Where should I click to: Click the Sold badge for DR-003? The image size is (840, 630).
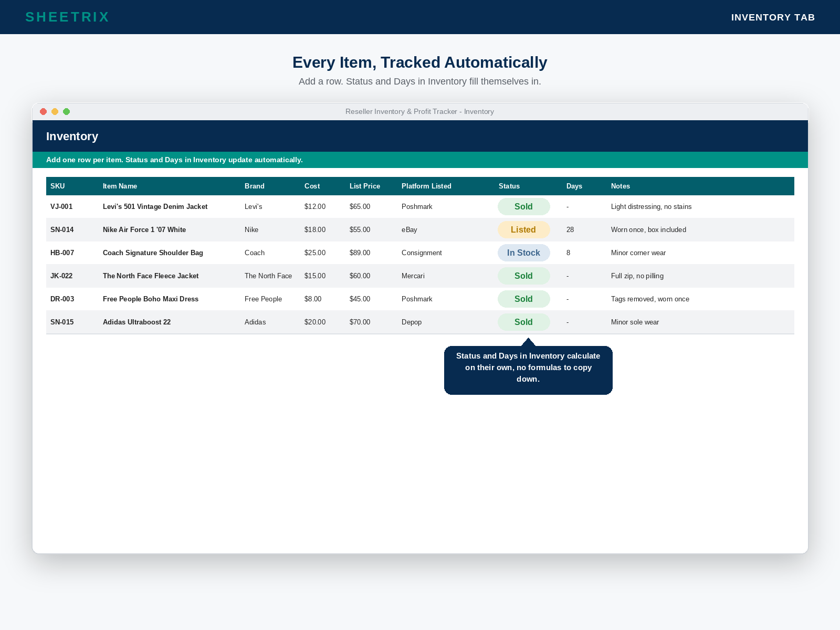(523, 299)
